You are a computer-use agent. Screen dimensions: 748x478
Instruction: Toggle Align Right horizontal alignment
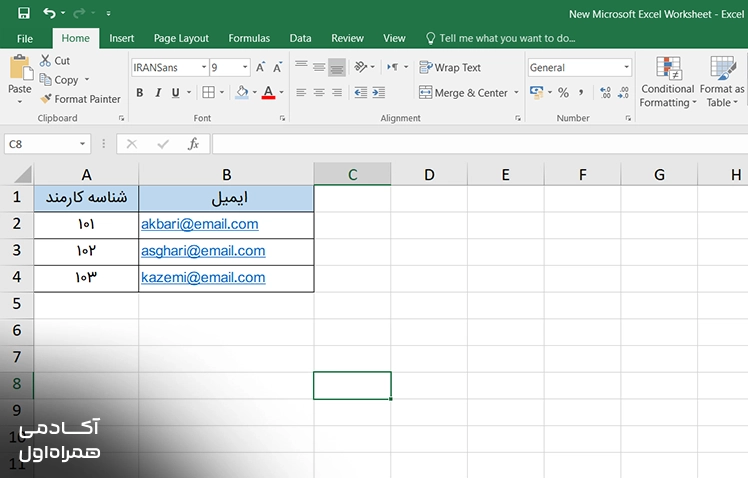click(337, 93)
